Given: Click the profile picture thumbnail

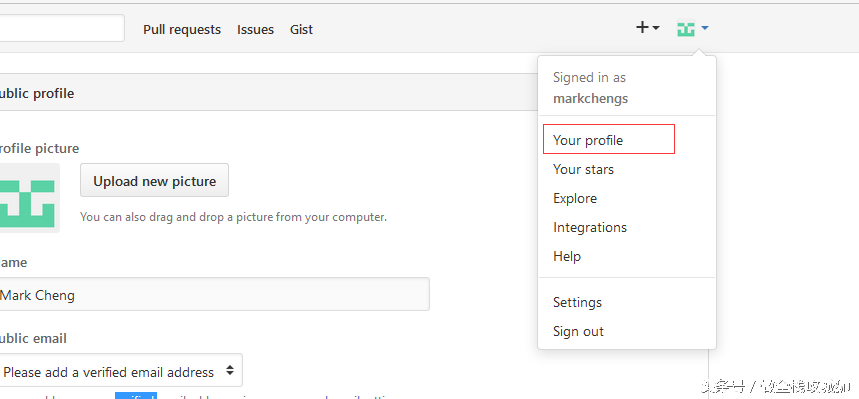Looking at the screenshot, I should coord(30,198).
